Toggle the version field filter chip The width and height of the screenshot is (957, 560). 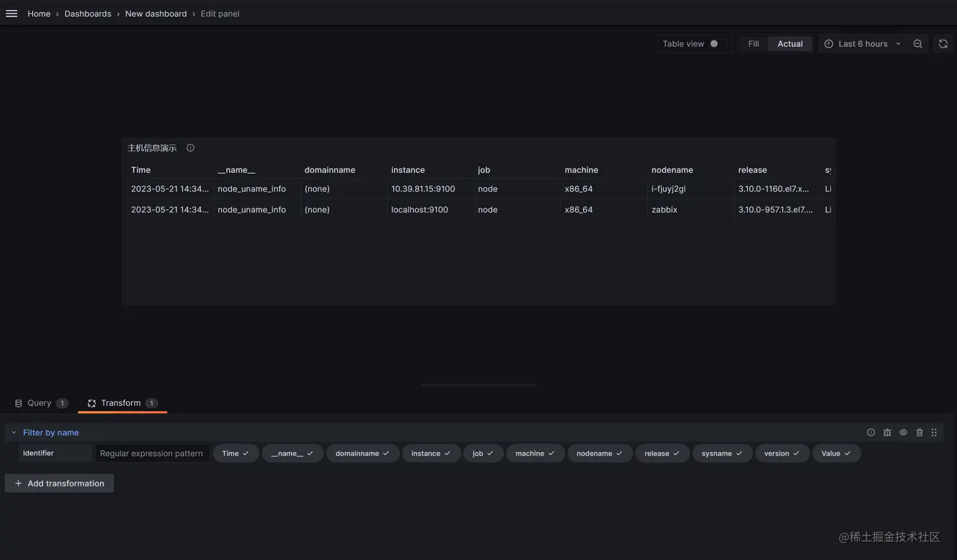point(782,454)
